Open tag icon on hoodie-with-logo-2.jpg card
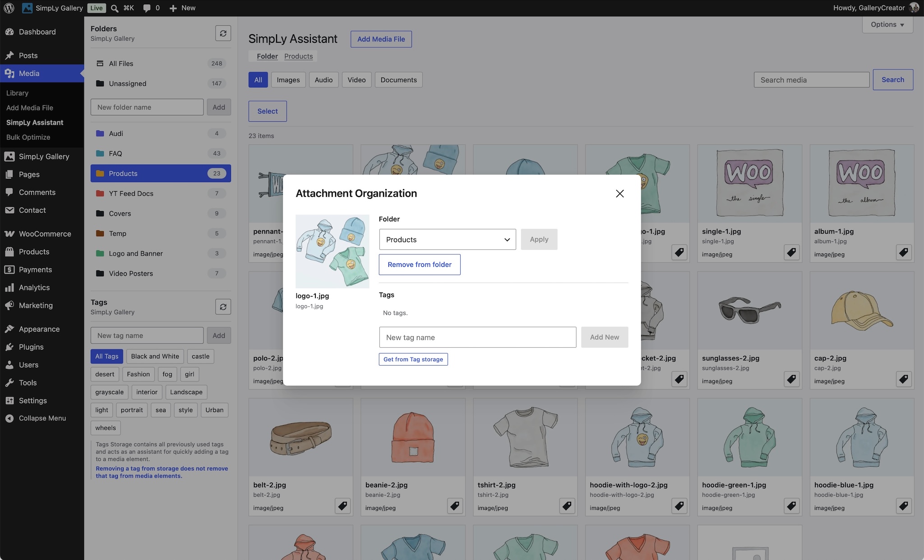The height and width of the screenshot is (560, 924). 679,506
